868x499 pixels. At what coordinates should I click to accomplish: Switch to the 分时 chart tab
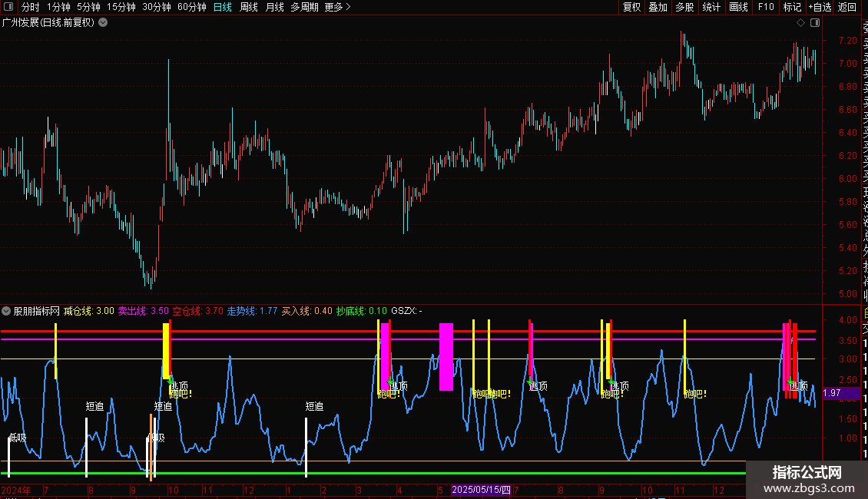tap(30, 7)
